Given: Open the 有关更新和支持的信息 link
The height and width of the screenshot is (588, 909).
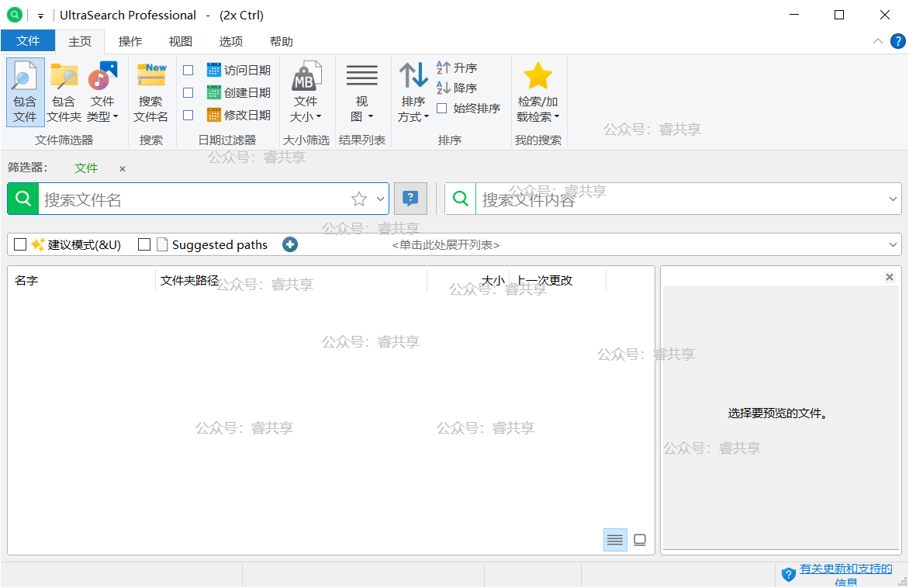Looking at the screenshot, I should [845, 569].
